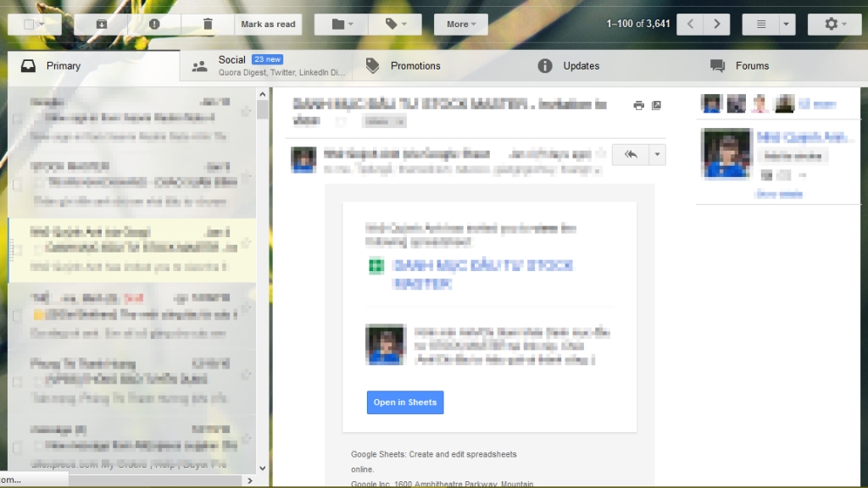
Task: Check the highlighted yellow email row checkbox
Action: (17, 250)
